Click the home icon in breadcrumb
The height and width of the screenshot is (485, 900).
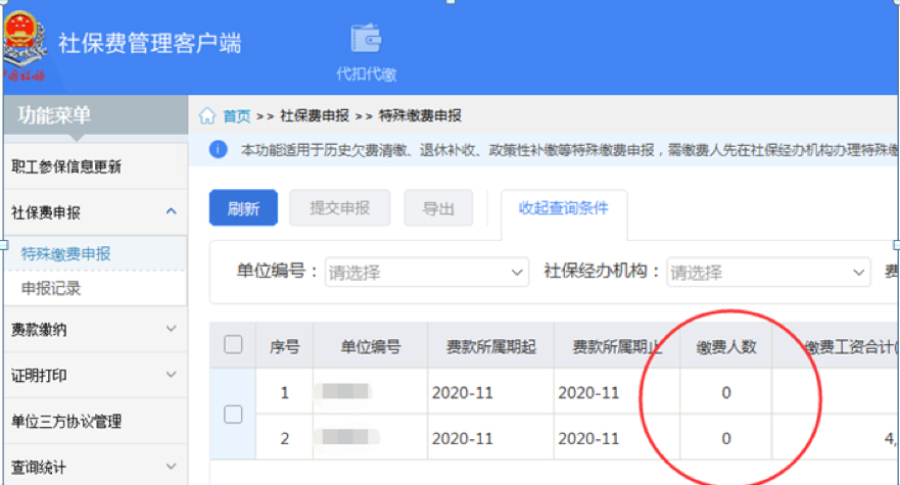208,116
